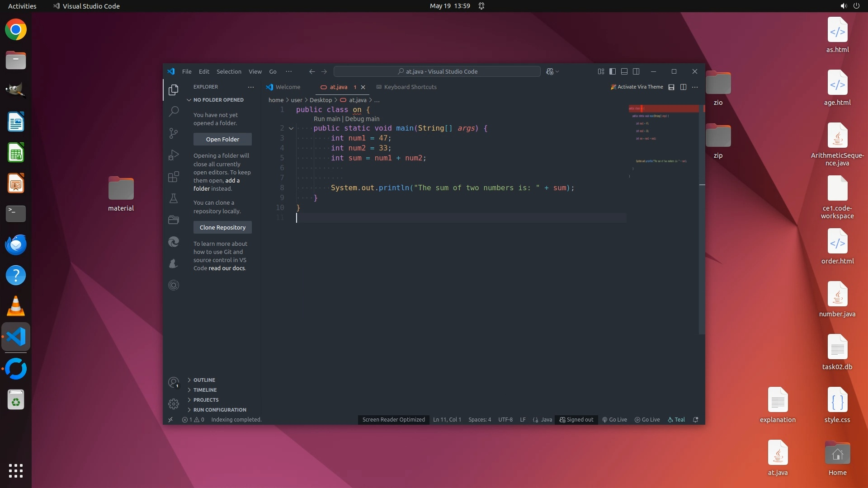Expand the OUTLINE section
868x488 pixels.
pos(204,380)
